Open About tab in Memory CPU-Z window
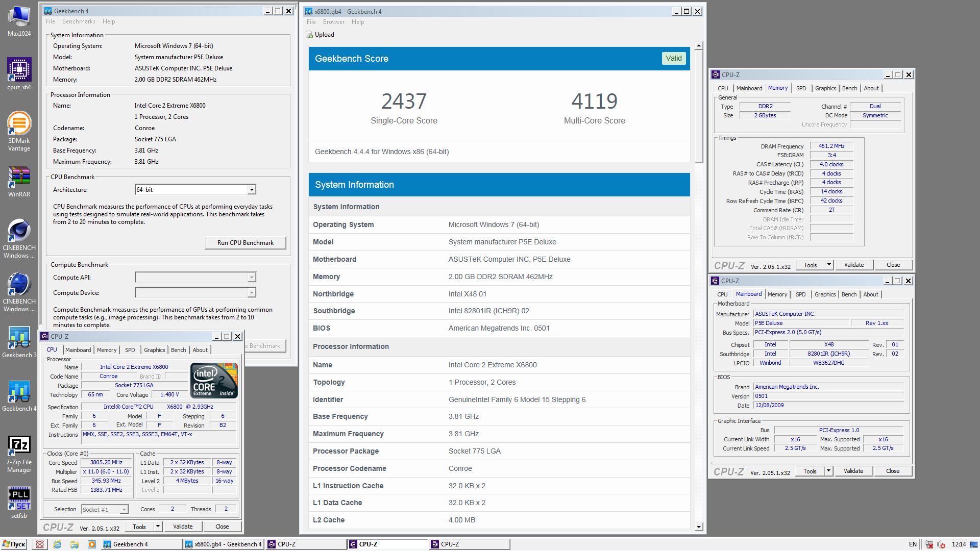Viewport: 980px width, 551px height. point(871,88)
